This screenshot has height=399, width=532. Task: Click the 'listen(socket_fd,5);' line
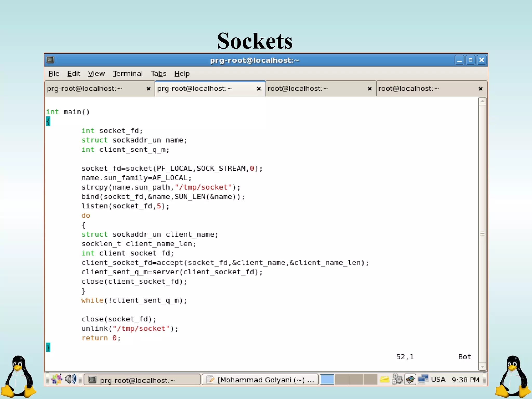[125, 206]
